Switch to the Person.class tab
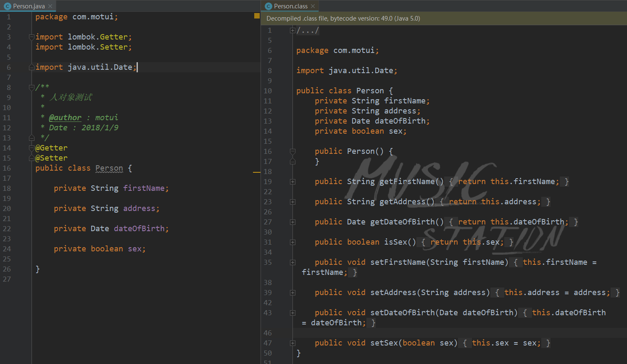This screenshot has width=627, height=364. point(290,6)
